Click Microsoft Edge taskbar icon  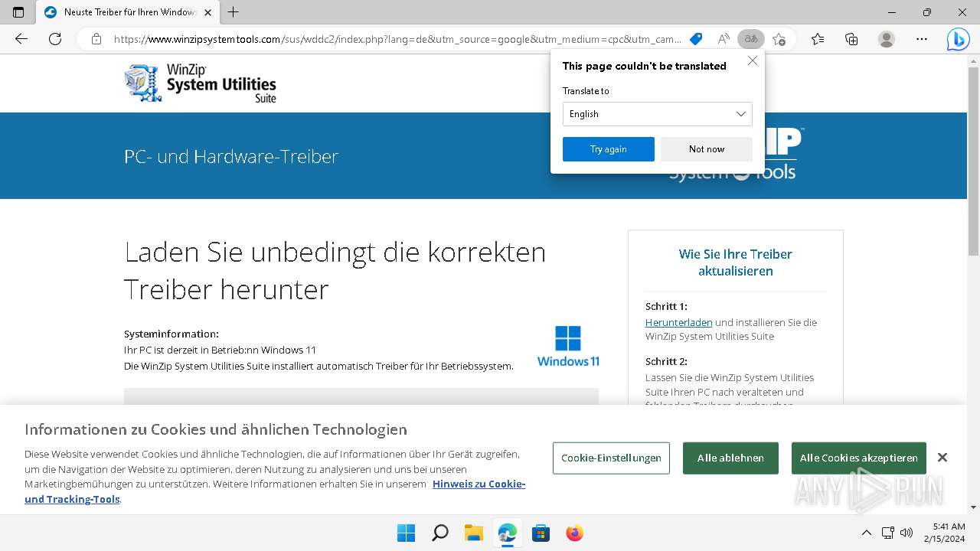pos(507,533)
